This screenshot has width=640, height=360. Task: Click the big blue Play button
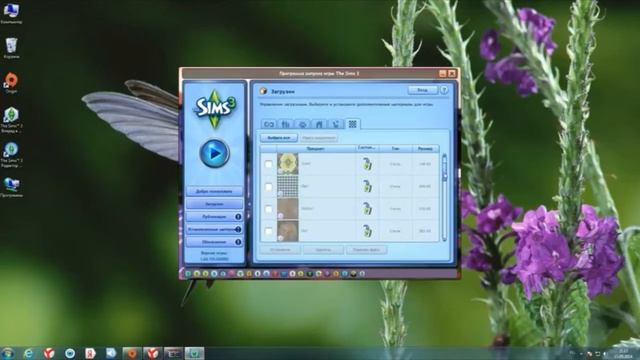(214, 153)
